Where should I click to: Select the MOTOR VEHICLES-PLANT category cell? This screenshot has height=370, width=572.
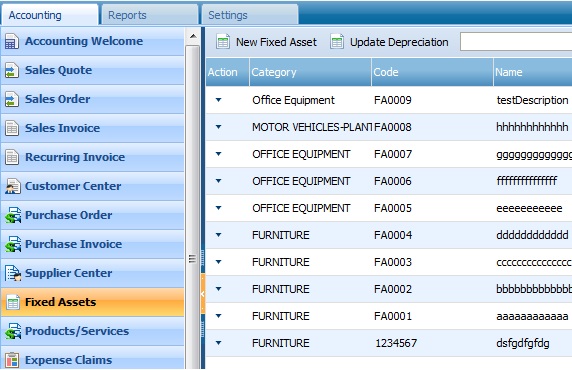point(310,127)
